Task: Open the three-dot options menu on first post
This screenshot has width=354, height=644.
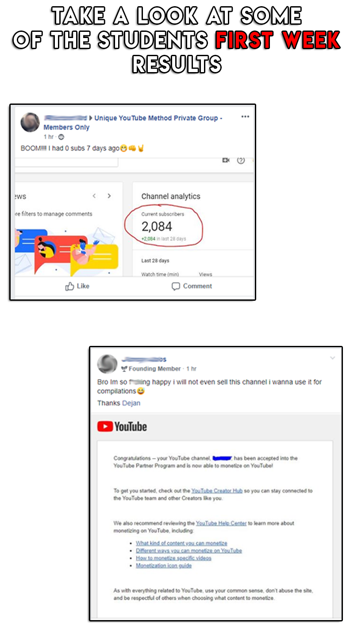Action: [x=245, y=117]
